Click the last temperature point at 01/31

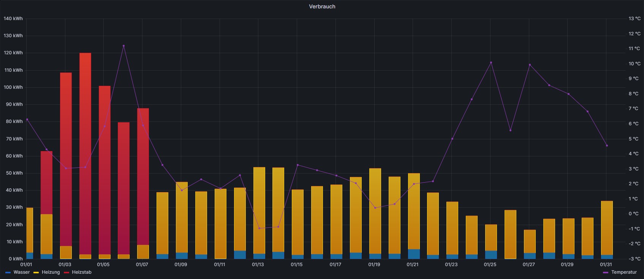coord(607,145)
